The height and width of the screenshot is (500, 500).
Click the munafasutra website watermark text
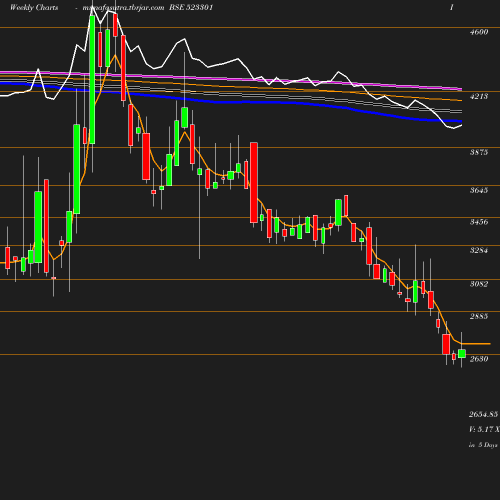pyautogui.click(x=123, y=8)
